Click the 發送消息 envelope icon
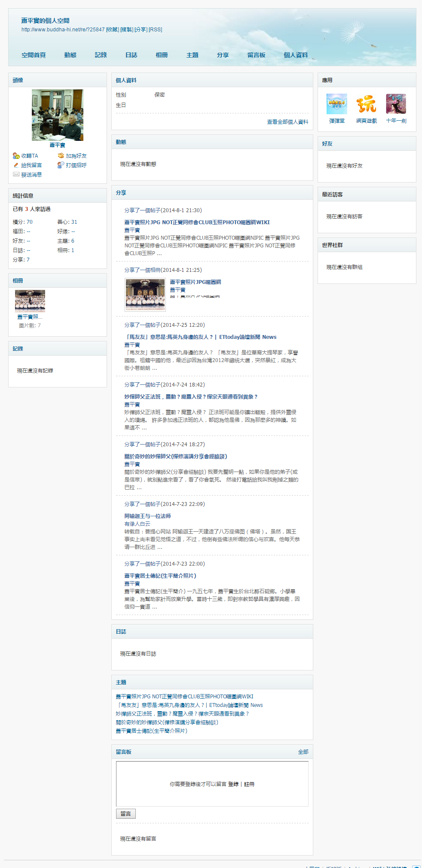Screen dimensions: 422x868 coord(16,175)
